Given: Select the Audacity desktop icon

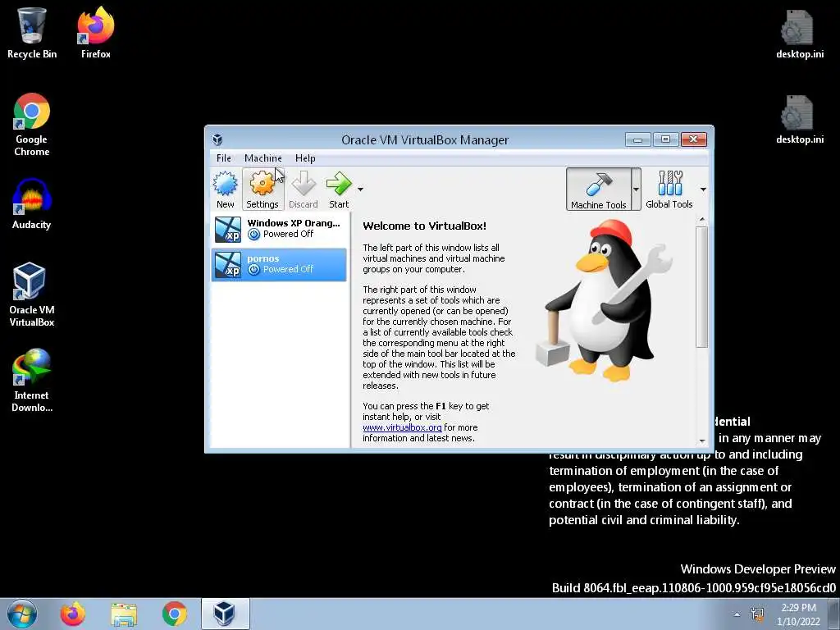Looking at the screenshot, I should (x=32, y=204).
